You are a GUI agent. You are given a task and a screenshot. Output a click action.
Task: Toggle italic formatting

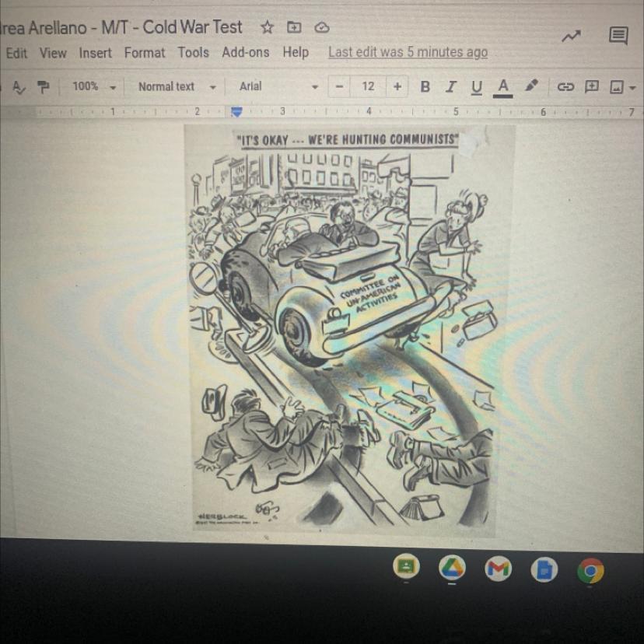point(451,86)
